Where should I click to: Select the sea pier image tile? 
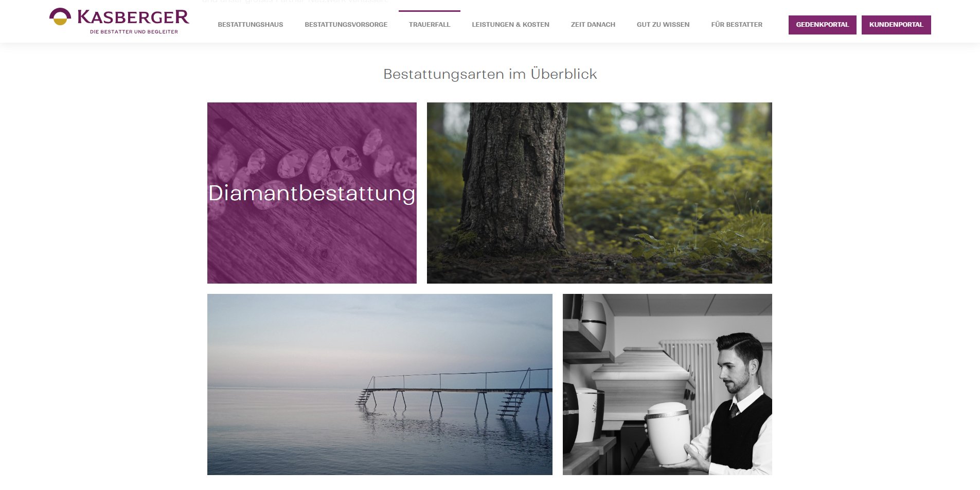point(380,384)
